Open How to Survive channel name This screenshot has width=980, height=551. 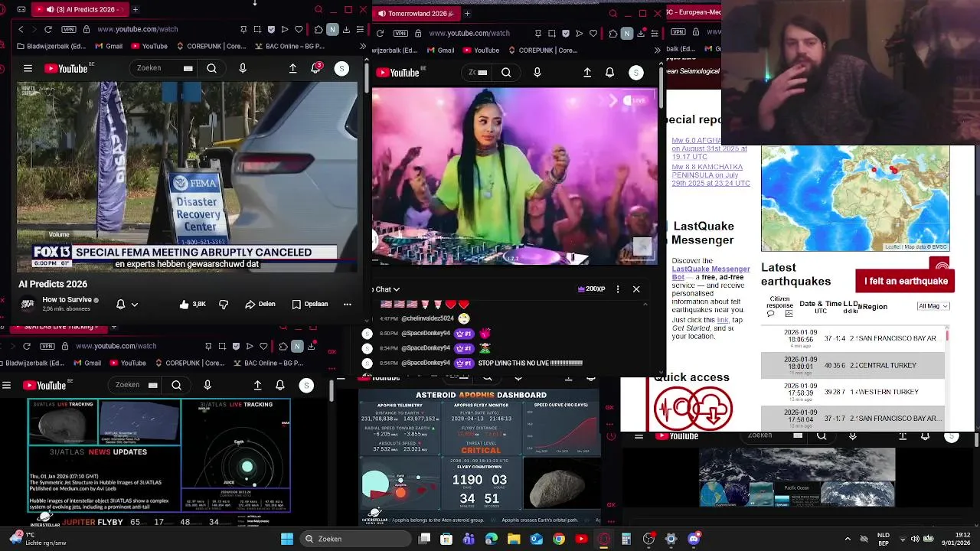coord(67,299)
